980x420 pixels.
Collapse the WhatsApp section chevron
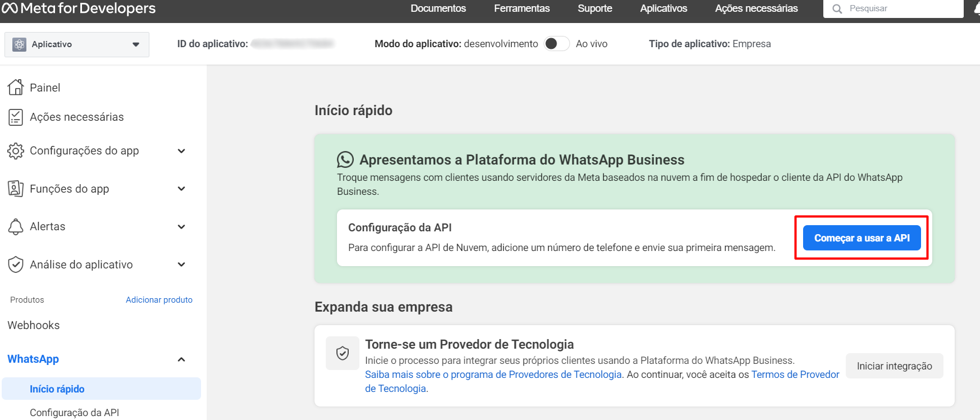[x=181, y=359]
